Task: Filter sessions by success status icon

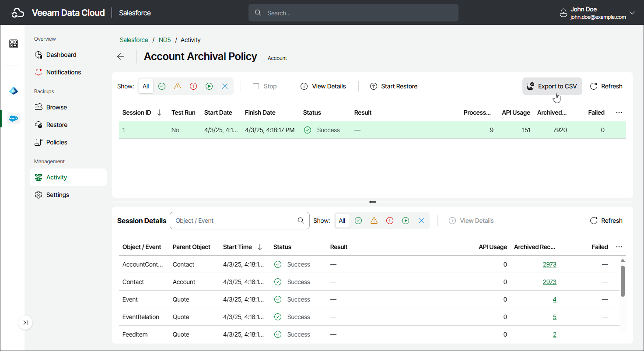Action: (162, 86)
